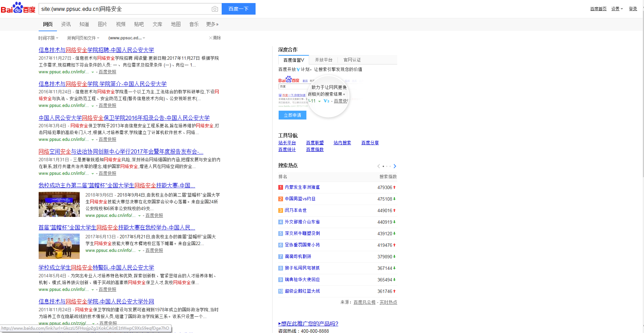Screen dimensions: 644x333
Task: Switch to the 图片 tab
Action: tap(102, 24)
